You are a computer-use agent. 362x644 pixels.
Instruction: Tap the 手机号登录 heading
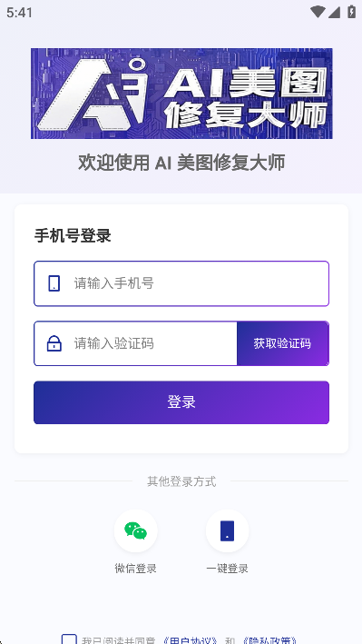coord(73,236)
